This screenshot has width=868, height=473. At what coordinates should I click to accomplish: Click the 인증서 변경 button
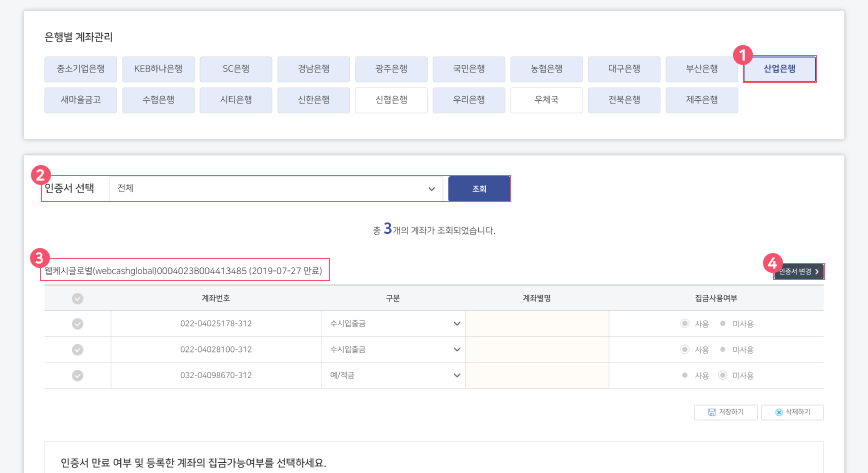click(798, 271)
